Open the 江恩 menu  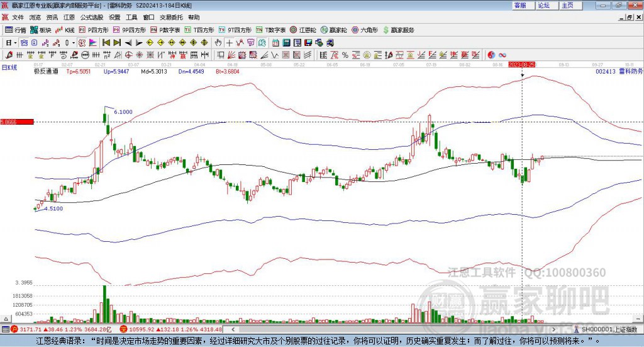[69, 17]
